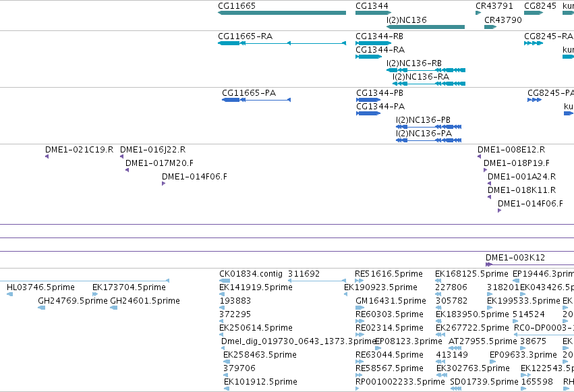Select the CG1344-PA coding feature

point(368,113)
